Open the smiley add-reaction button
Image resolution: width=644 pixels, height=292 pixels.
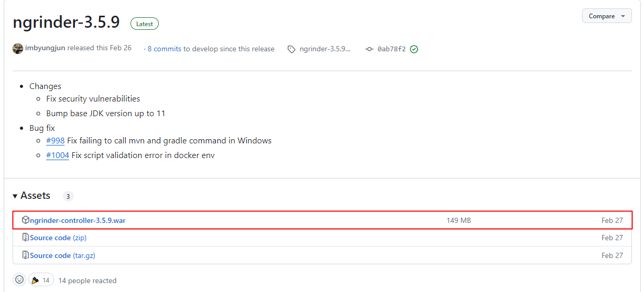(x=19, y=280)
